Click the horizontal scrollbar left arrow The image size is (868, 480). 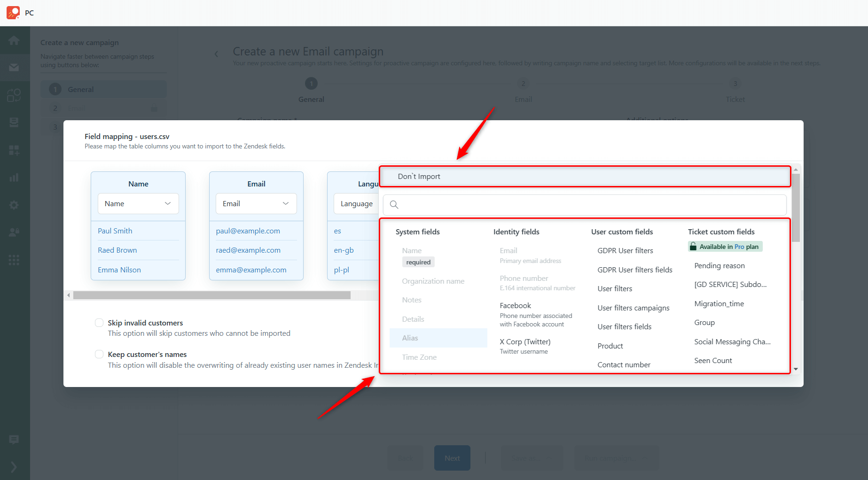point(69,295)
